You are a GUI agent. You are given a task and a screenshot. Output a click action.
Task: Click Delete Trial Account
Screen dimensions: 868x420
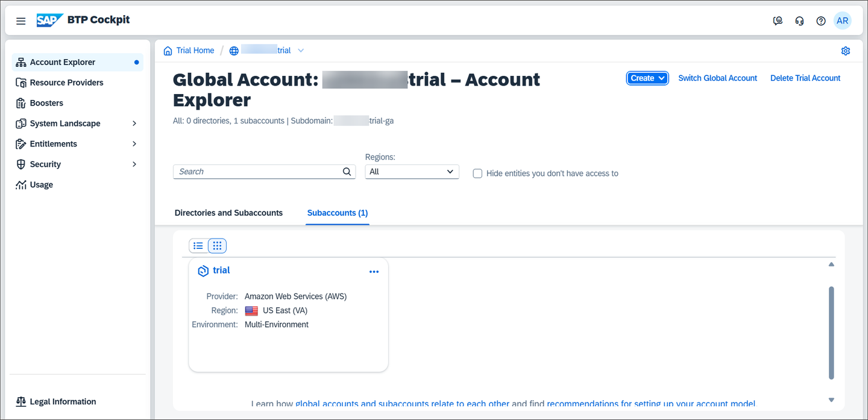(x=805, y=78)
